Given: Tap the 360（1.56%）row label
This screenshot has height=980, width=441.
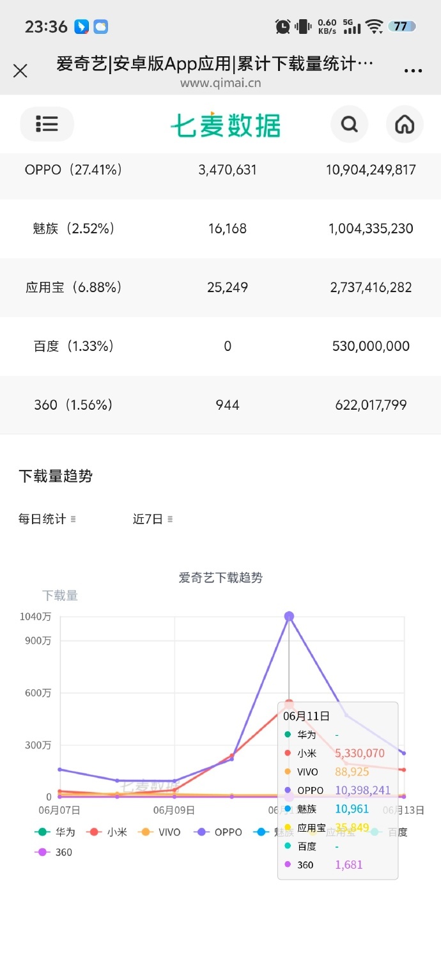Looking at the screenshot, I should pyautogui.click(x=73, y=405).
